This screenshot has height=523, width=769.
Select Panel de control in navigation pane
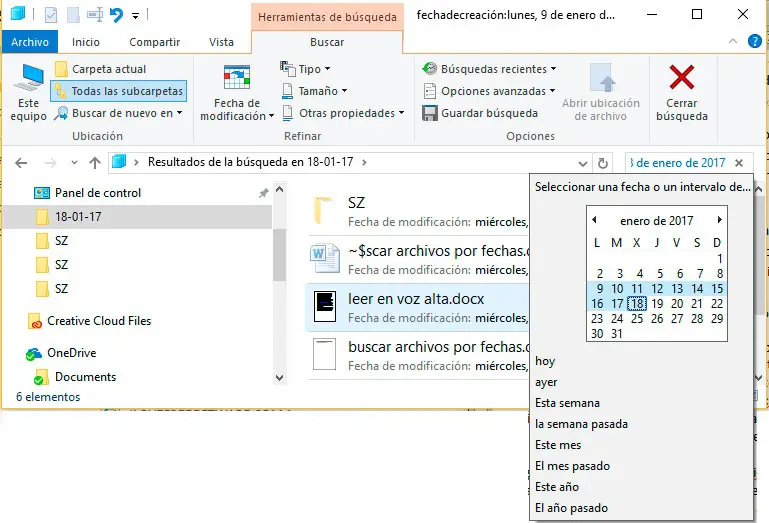[98, 193]
